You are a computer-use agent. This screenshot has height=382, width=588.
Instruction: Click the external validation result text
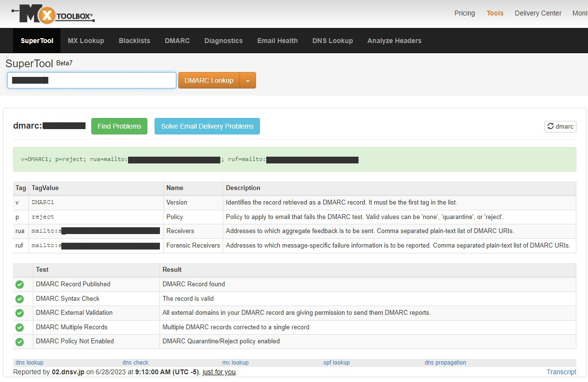tap(296, 313)
